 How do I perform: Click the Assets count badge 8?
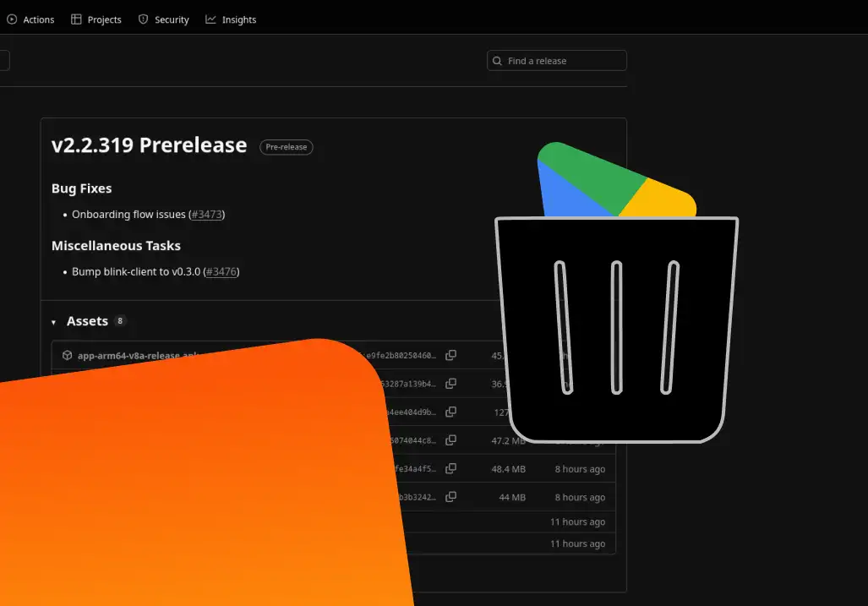point(119,321)
